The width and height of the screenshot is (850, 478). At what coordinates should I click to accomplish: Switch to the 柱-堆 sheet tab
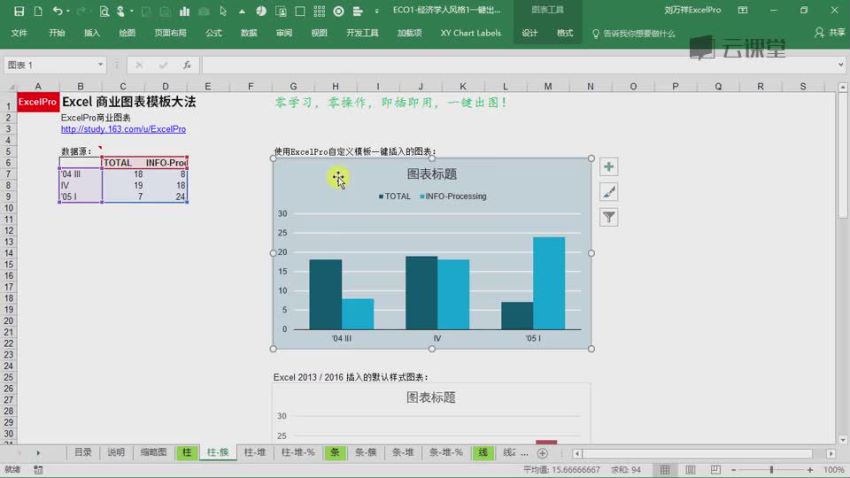(x=255, y=453)
